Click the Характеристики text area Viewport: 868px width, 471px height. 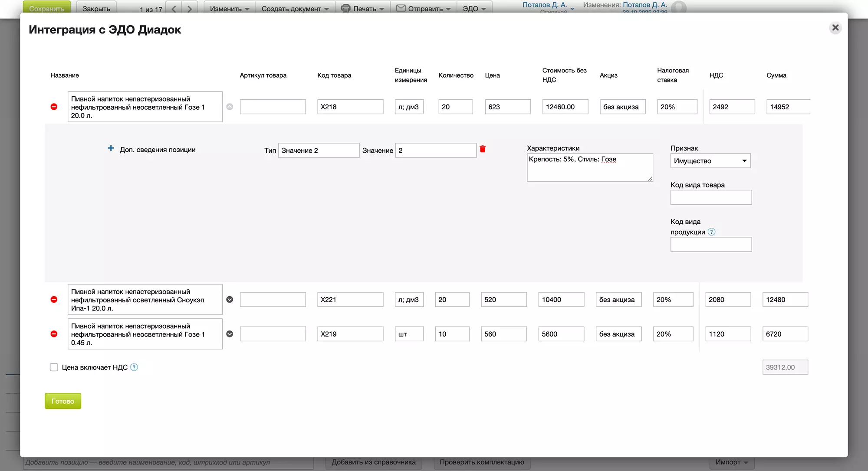click(x=589, y=167)
